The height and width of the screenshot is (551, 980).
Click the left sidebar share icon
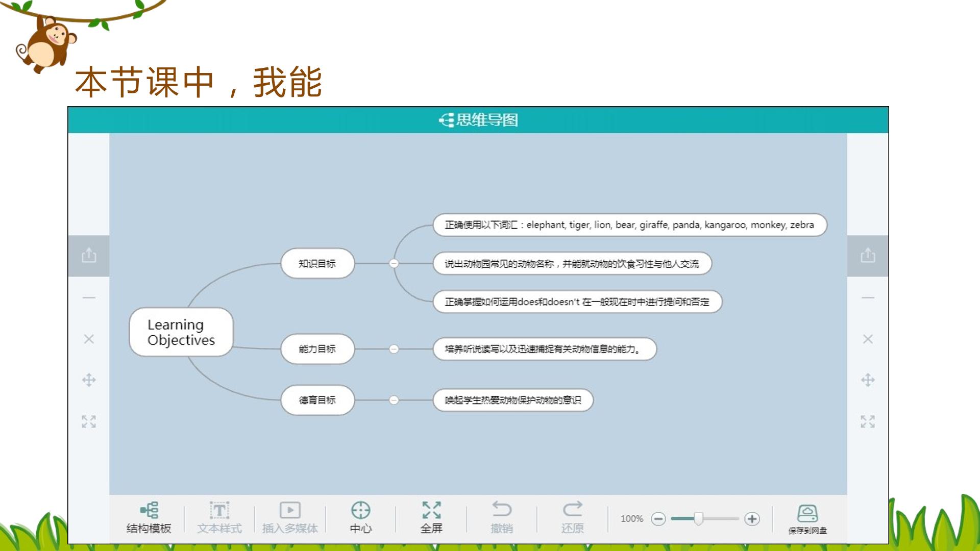(89, 255)
